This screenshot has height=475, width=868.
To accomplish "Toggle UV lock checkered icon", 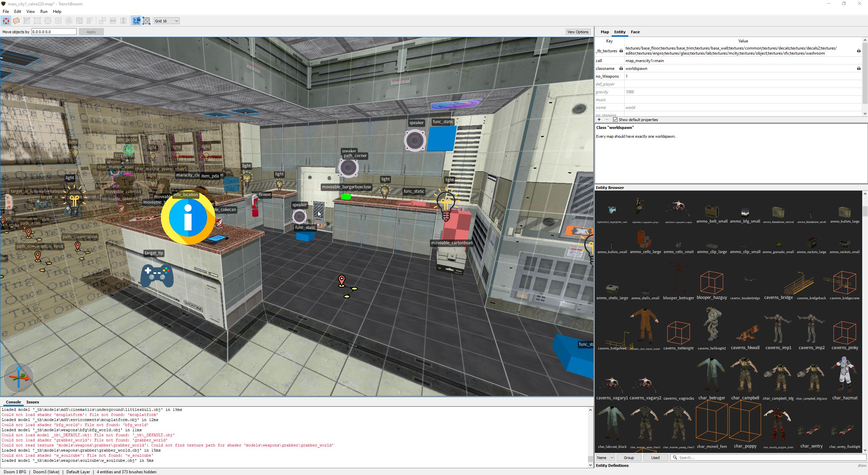I will 146,21.
